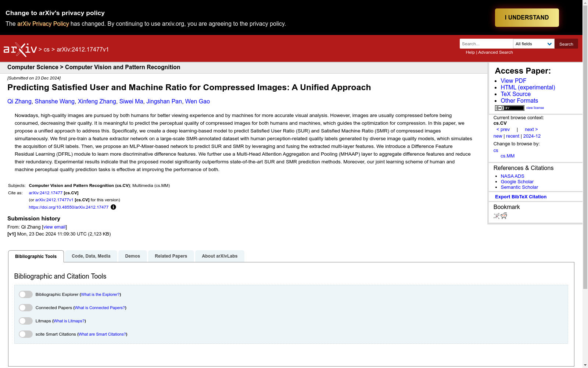Viewport: 588px width, 368px height.
Task: Open the DOI URL link
Action: point(69,207)
